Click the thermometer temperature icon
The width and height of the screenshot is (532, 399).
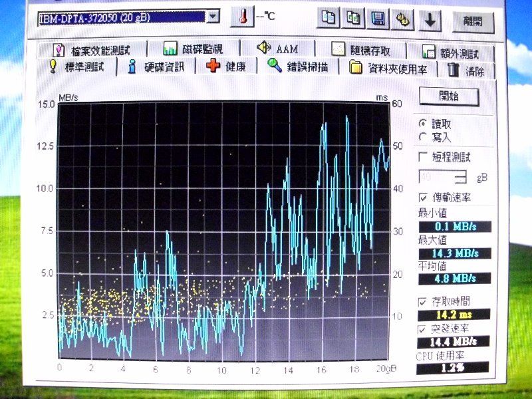click(242, 16)
